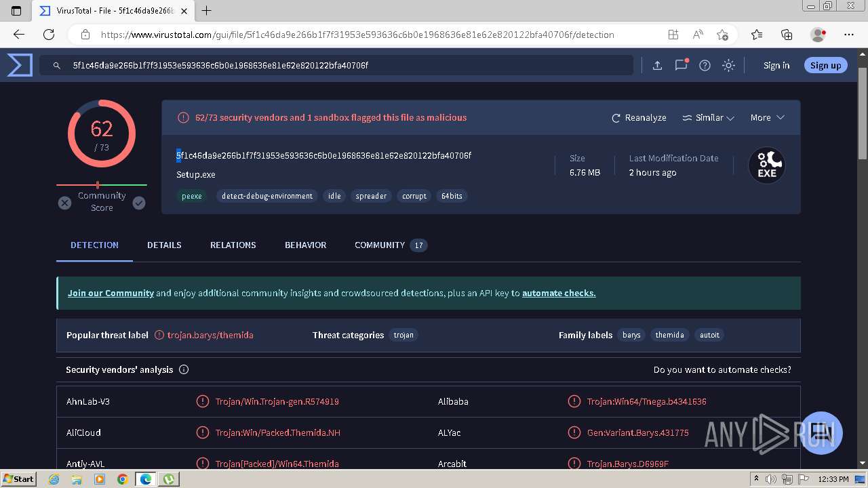Click the EXE file type icon
The width and height of the screenshot is (868, 488).
pos(767,165)
